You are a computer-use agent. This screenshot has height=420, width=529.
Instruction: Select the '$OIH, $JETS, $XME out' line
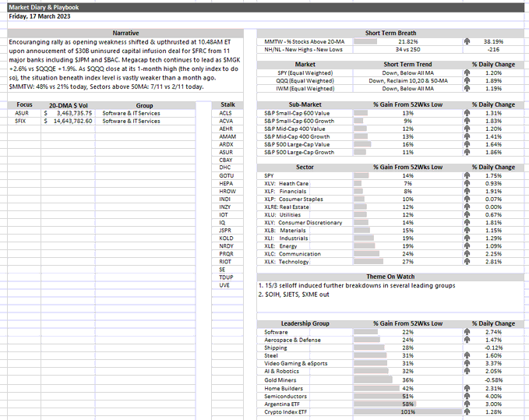pos(294,295)
